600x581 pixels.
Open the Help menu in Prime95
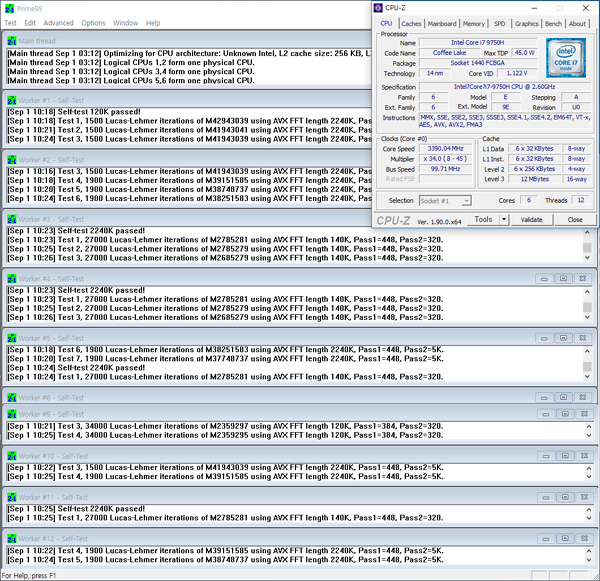153,23
